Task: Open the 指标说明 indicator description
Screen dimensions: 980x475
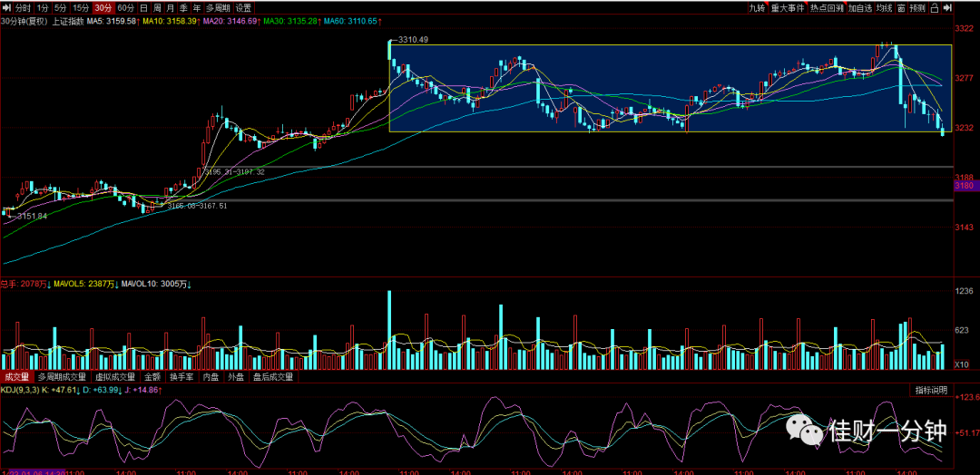Action: 931,390
